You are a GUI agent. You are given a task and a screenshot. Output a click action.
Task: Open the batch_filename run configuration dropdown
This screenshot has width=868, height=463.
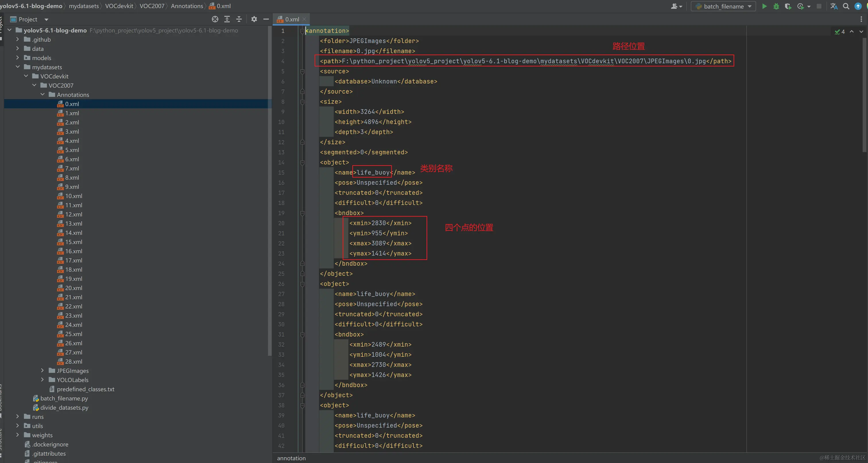point(723,6)
